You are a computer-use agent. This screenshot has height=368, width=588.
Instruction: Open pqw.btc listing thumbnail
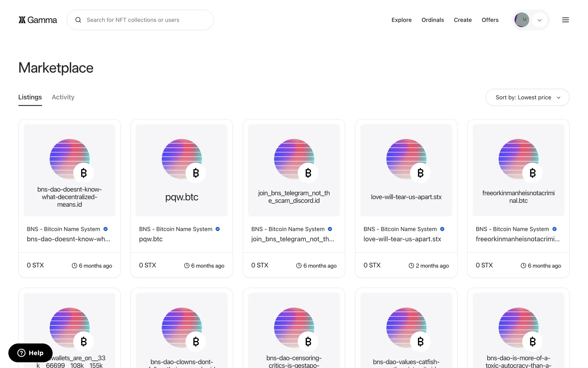182,170
